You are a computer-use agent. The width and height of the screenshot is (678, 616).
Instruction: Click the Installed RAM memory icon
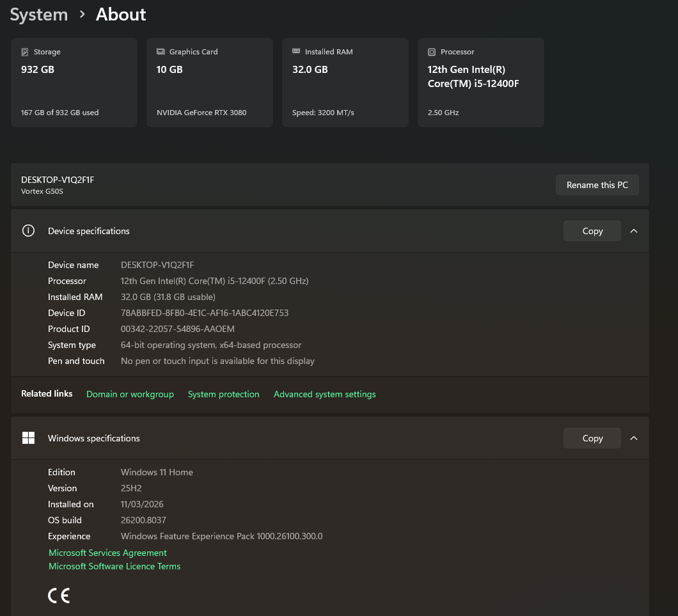point(296,52)
